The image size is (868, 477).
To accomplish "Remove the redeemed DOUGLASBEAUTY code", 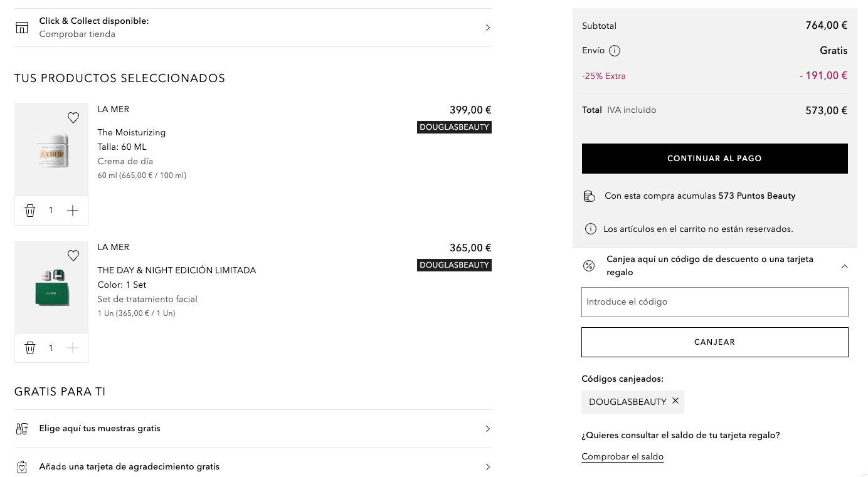I will (x=675, y=401).
